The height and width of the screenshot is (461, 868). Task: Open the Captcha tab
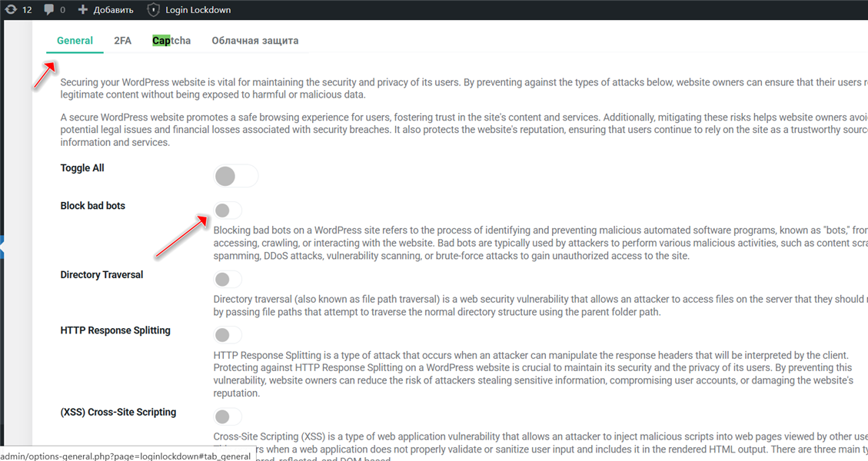point(171,41)
